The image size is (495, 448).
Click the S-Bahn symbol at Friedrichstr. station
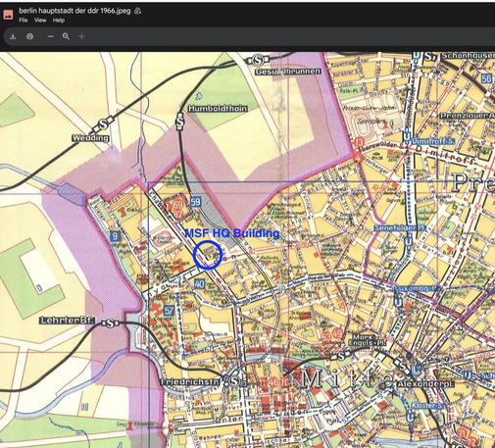click(x=234, y=380)
